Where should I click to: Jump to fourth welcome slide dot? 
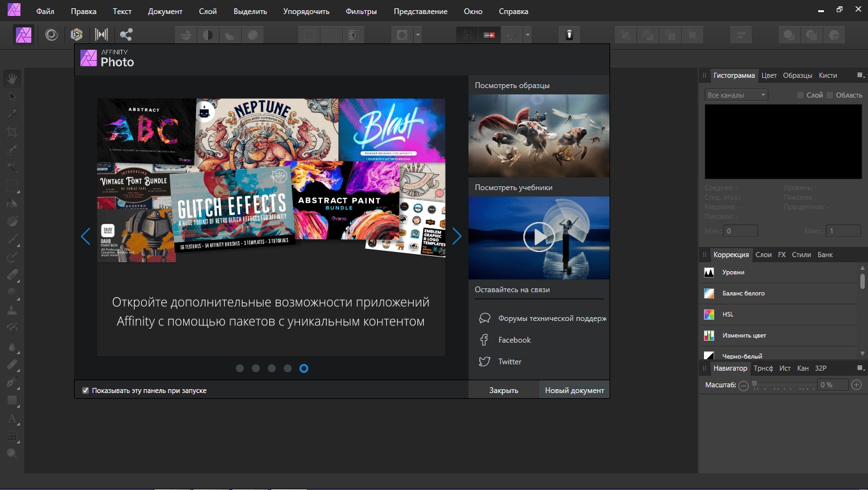tap(288, 368)
